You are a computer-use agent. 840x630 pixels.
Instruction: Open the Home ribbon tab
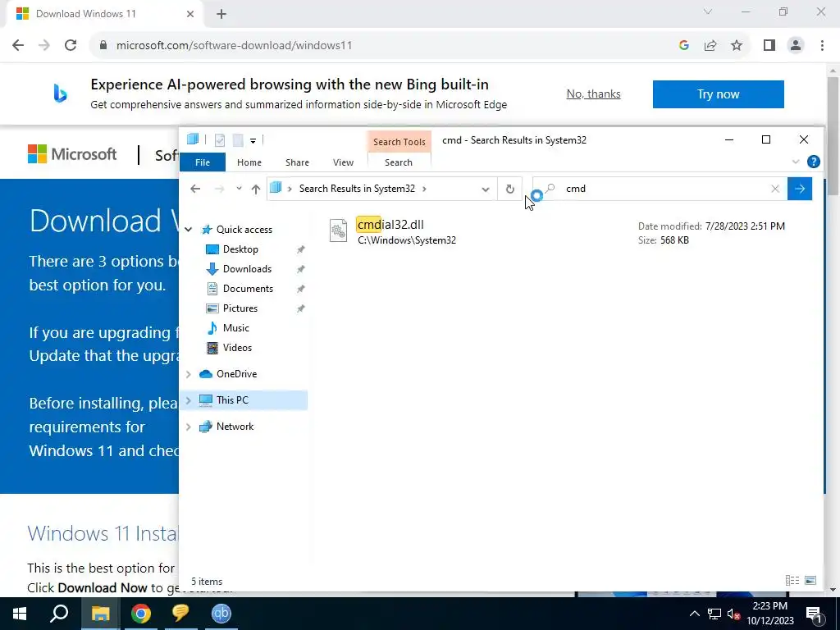(x=249, y=162)
